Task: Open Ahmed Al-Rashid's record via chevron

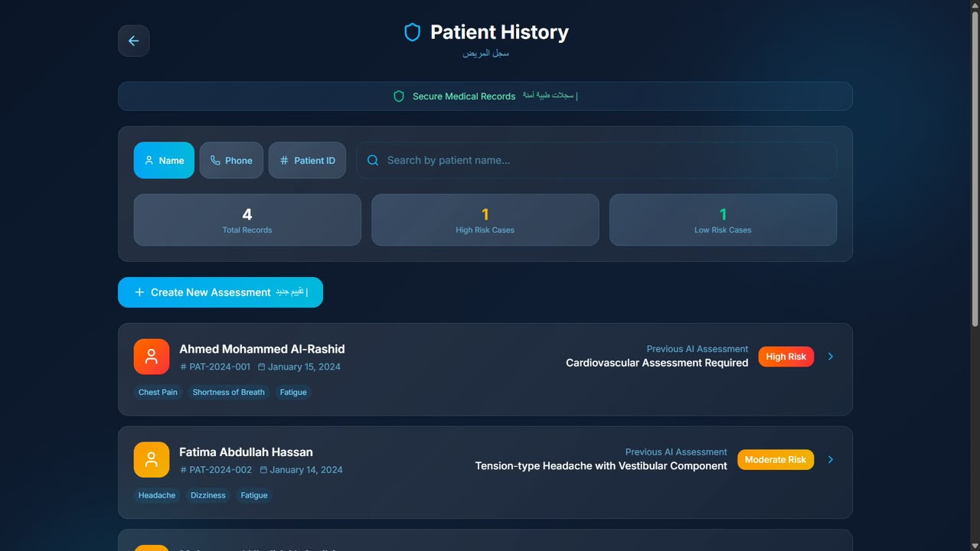Action: [x=831, y=357]
